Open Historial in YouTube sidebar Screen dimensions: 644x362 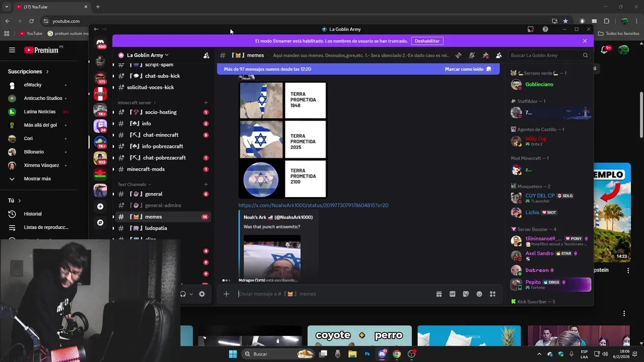38,214
